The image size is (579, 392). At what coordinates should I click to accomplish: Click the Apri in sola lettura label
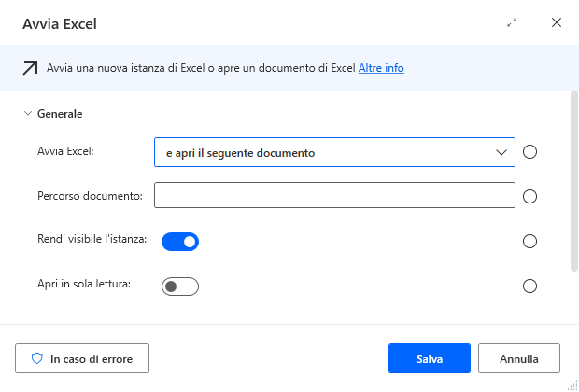[84, 284]
